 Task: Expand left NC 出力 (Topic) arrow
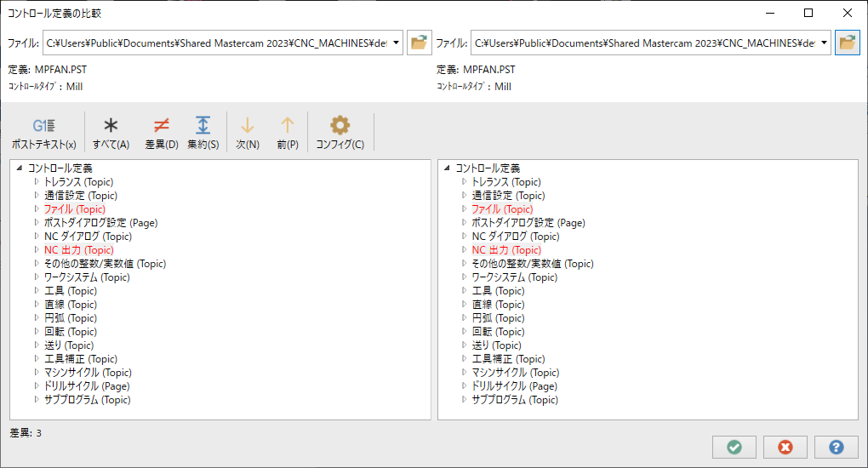tap(37, 250)
